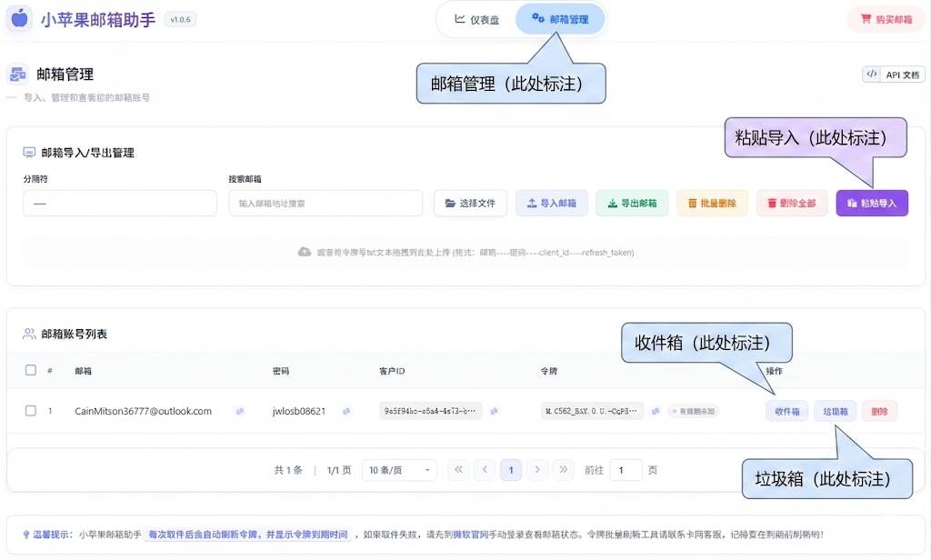Open the API 文档 link
The image size is (931, 560).
coord(893,75)
